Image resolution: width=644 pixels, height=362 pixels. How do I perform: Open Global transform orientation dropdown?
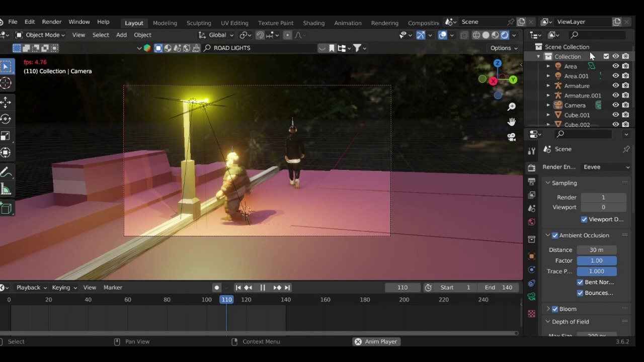(216, 35)
